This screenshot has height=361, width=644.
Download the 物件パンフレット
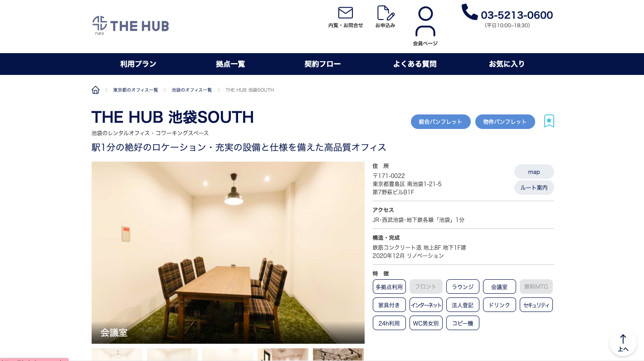pos(505,122)
